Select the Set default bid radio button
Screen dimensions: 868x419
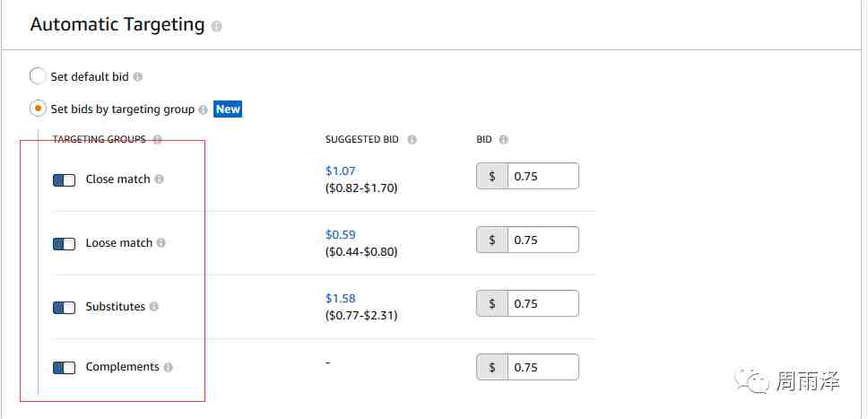38,76
